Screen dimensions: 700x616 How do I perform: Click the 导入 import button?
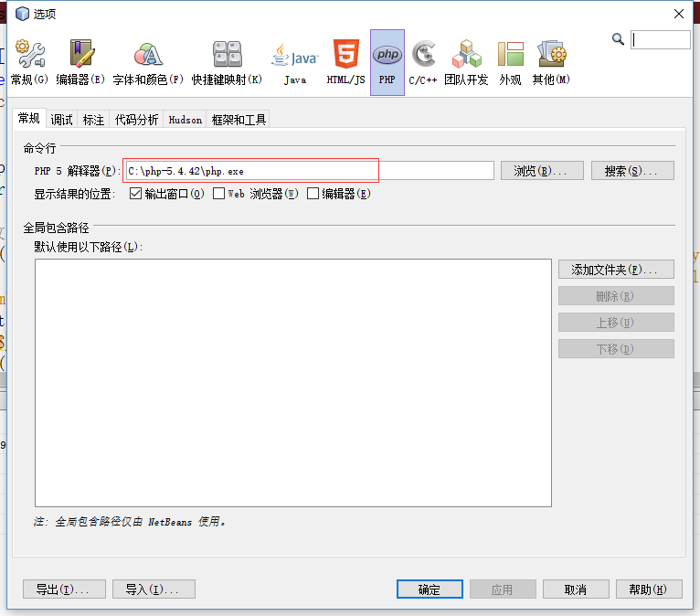pyautogui.click(x=154, y=589)
